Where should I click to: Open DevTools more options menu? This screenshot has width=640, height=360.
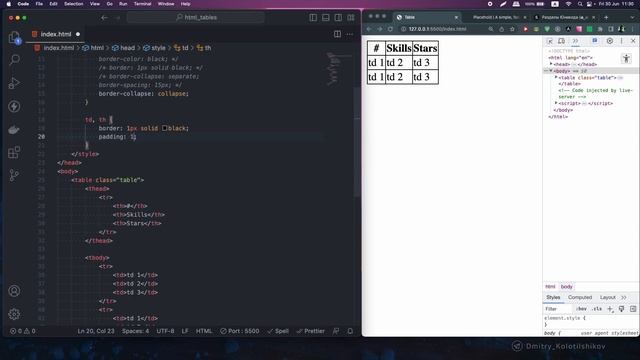[x=622, y=41]
